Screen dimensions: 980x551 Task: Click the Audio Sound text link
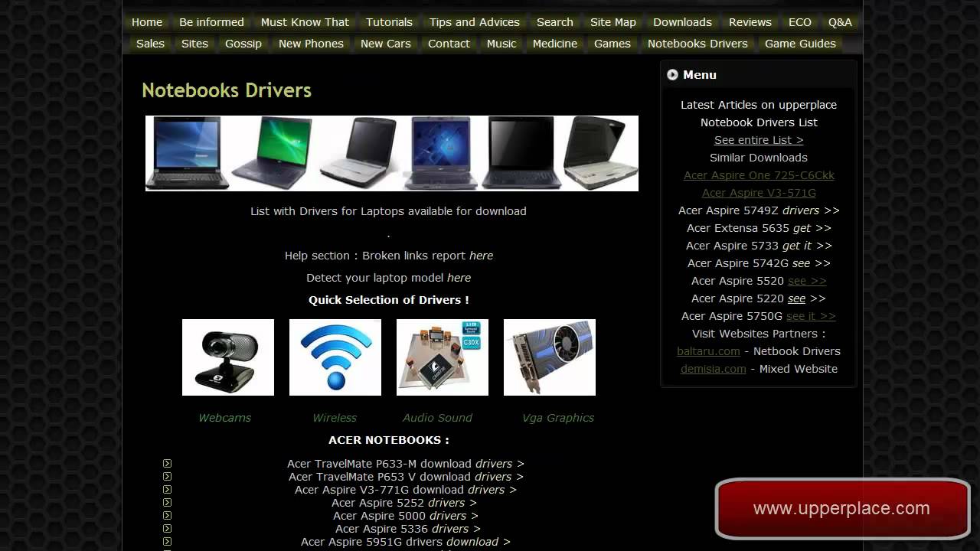tap(437, 418)
